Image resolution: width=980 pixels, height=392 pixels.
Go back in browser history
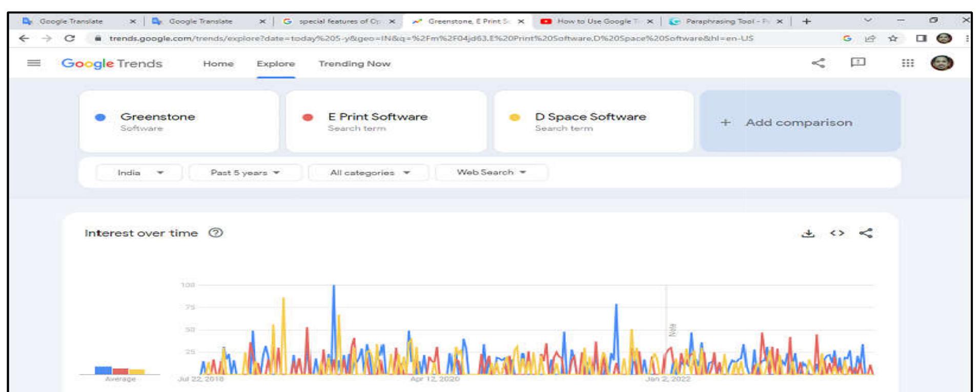click(x=24, y=38)
